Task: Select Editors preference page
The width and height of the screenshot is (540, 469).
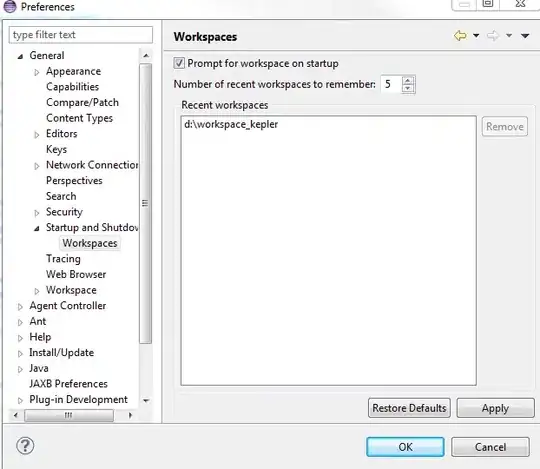Action: click(x=62, y=134)
